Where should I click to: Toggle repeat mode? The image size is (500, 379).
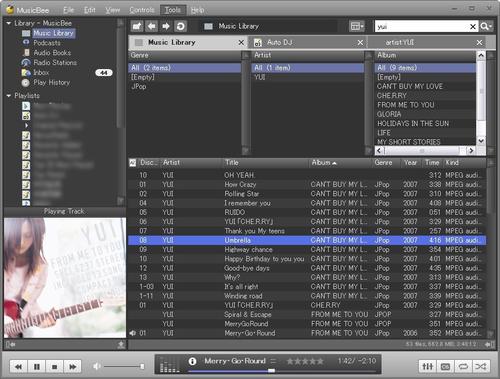[463, 367]
